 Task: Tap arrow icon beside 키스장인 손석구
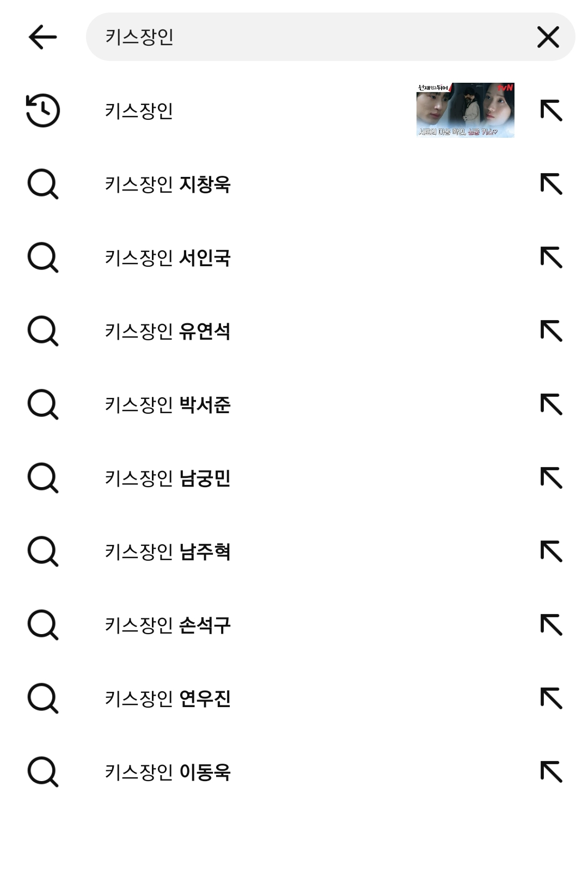point(551,625)
